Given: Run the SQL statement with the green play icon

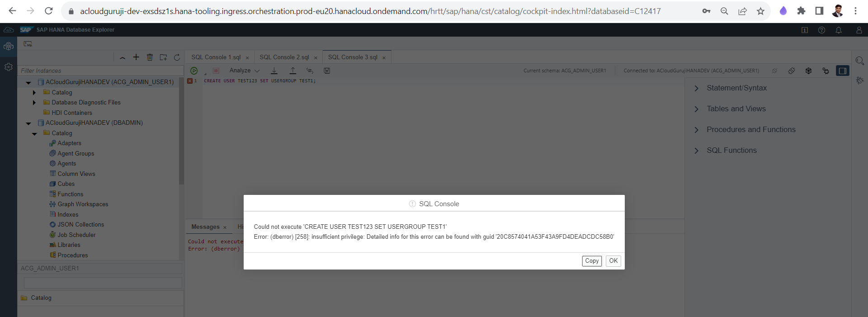Looking at the screenshot, I should 194,71.
